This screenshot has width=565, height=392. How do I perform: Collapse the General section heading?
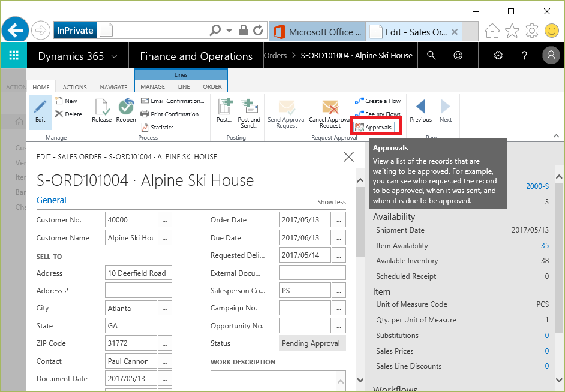51,200
